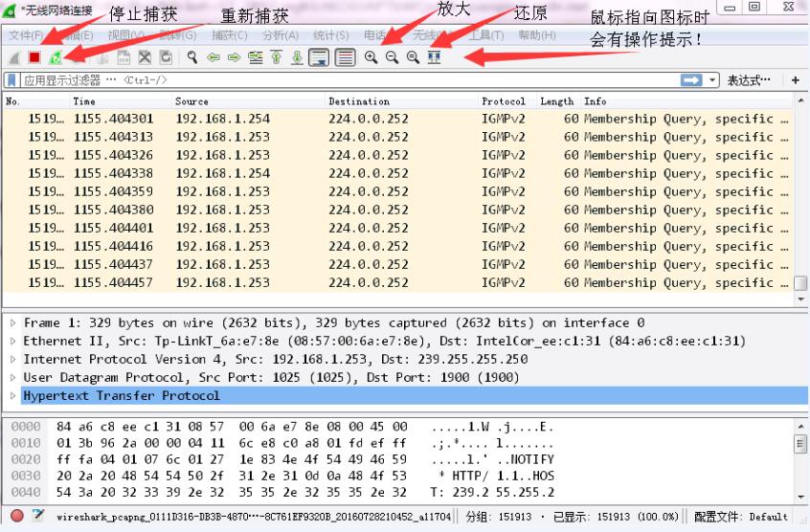The height and width of the screenshot is (532, 810).
Task: Zoom in on packet text
Action: (371, 57)
